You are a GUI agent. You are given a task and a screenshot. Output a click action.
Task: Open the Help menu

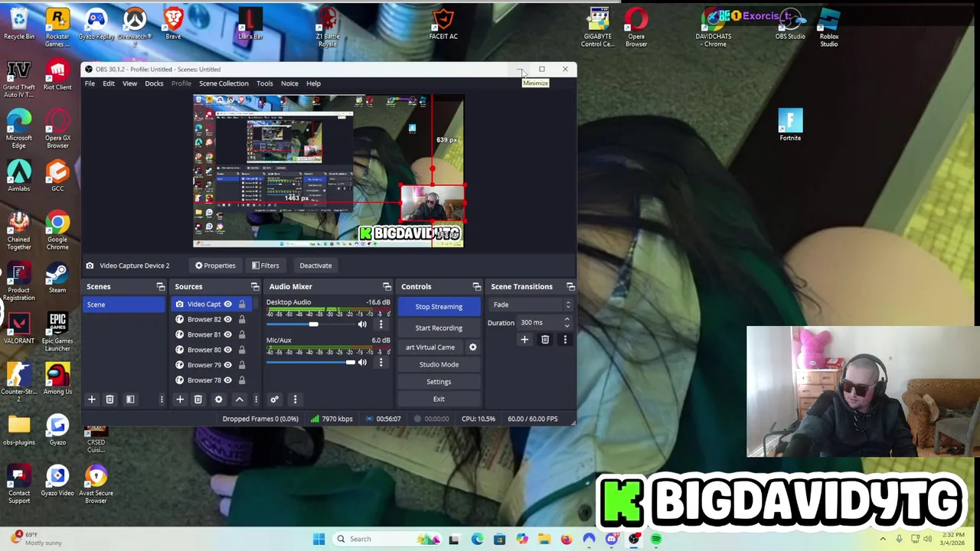[313, 83]
